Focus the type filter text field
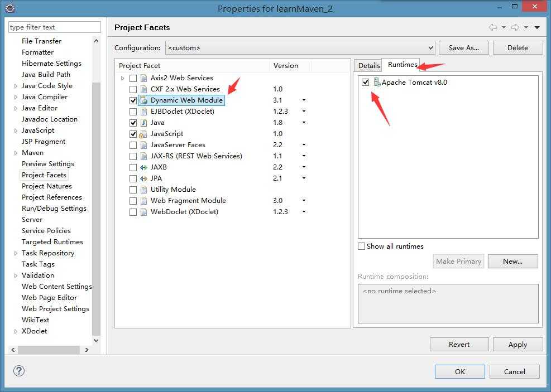Viewport: 551px width, 392px height. 55,27
